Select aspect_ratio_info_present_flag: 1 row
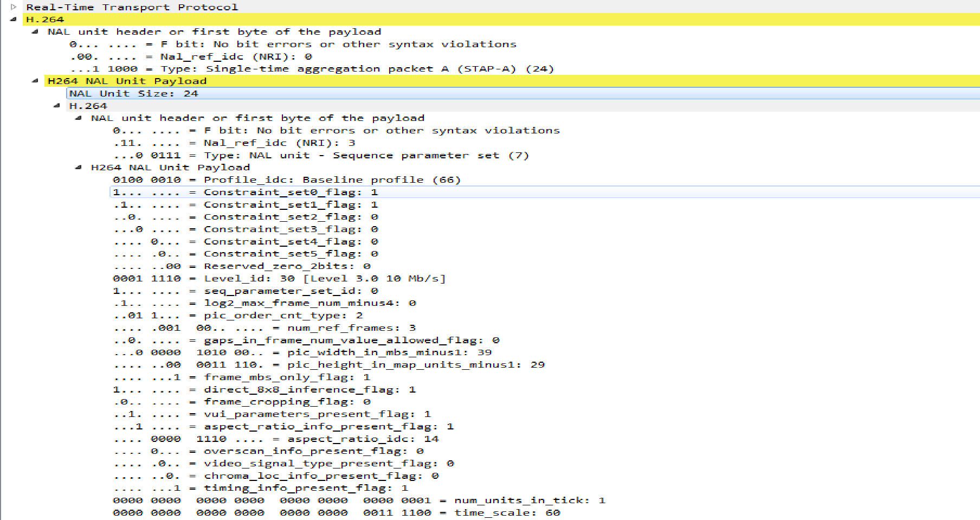 (283, 427)
